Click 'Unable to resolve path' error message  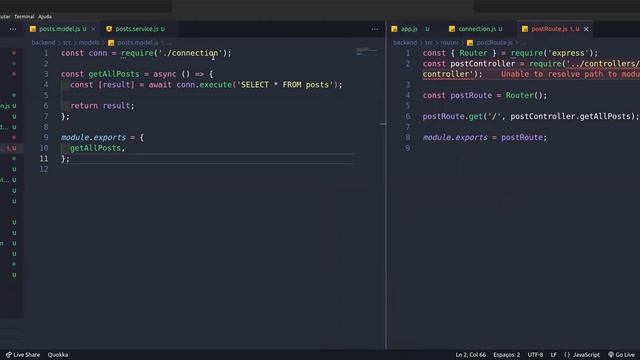[x=570, y=74]
